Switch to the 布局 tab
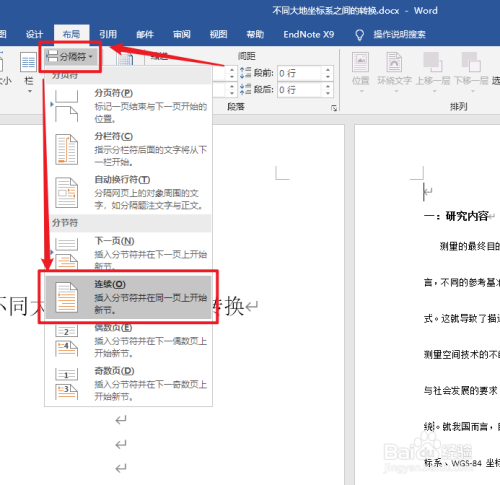The width and height of the screenshot is (500, 485). (71, 34)
